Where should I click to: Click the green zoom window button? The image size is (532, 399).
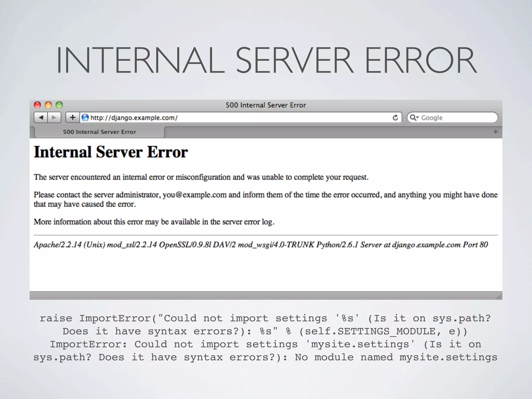click(59, 105)
